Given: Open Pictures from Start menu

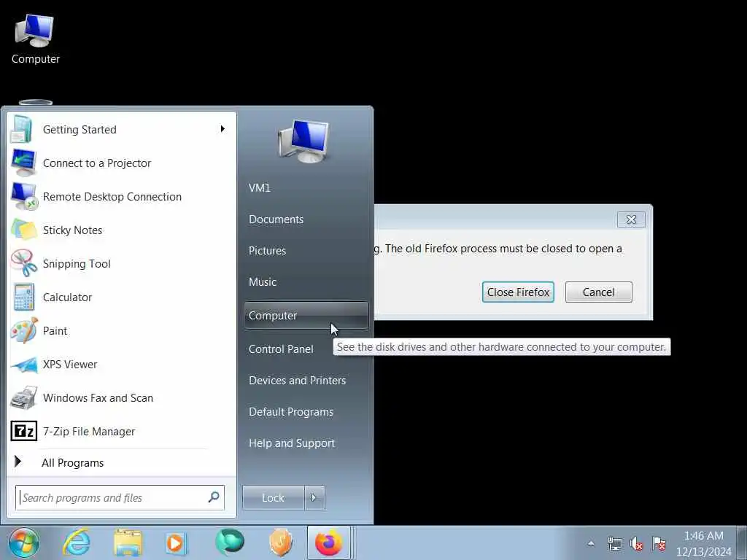Looking at the screenshot, I should 267,251.
